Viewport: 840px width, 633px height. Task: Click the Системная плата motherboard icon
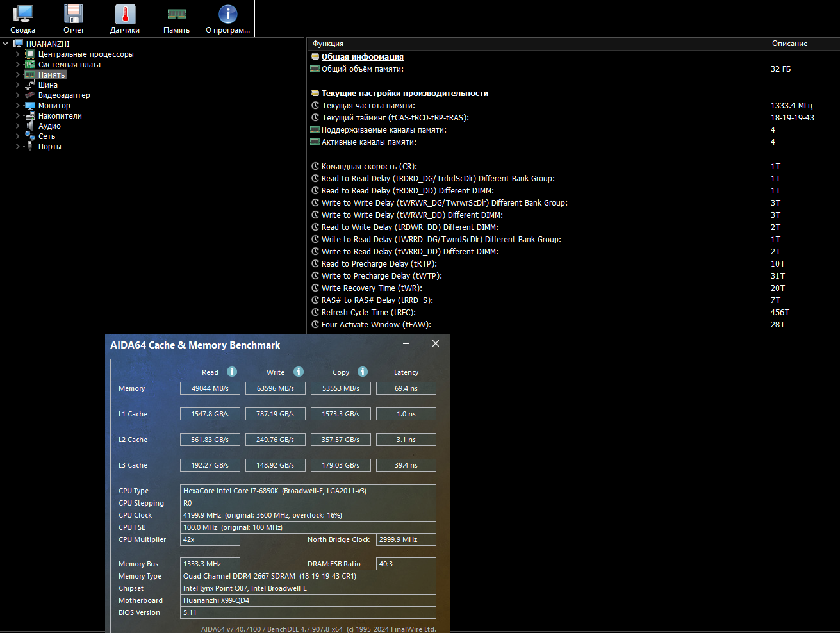point(29,65)
